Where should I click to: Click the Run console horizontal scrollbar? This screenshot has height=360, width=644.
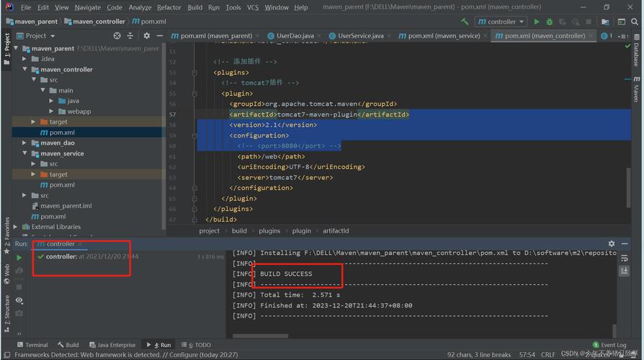point(260,336)
